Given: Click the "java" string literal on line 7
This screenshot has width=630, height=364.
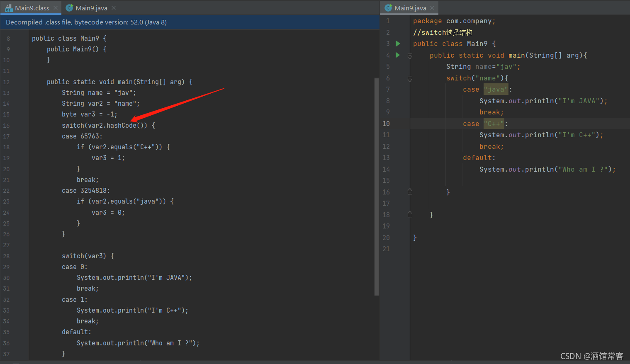Looking at the screenshot, I should (x=496, y=90).
